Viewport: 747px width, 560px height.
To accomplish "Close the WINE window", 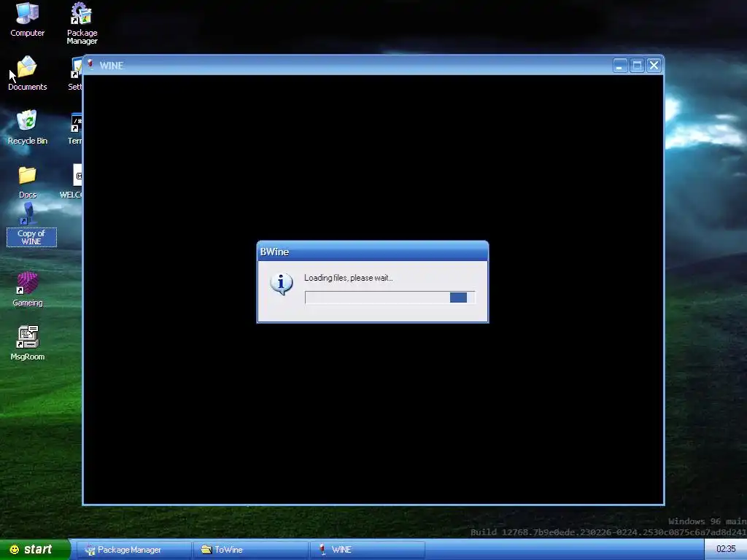I will tap(654, 65).
